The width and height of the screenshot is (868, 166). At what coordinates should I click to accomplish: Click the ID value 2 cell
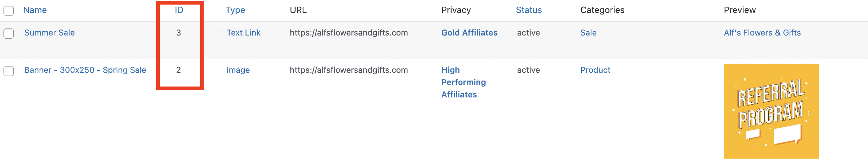[179, 70]
